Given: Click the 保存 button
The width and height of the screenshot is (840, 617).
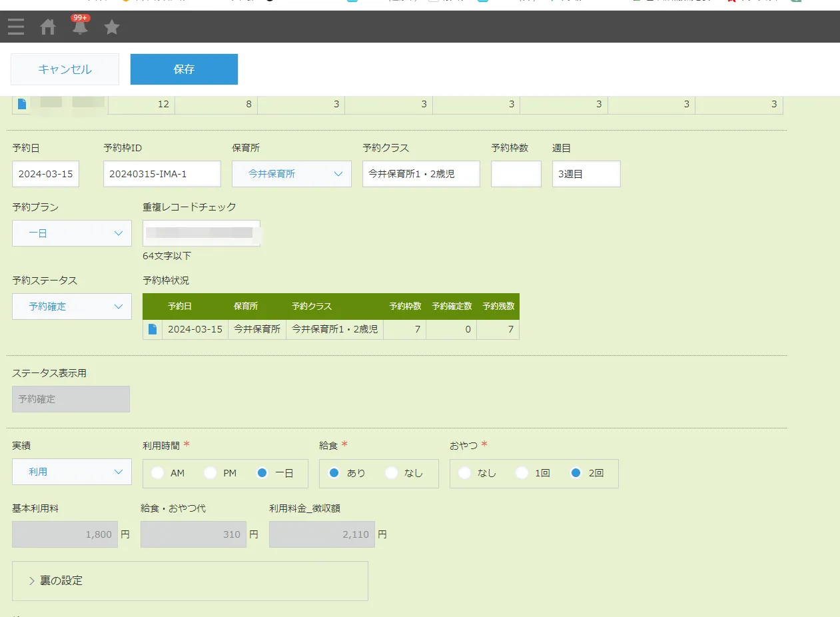Looking at the screenshot, I should tap(184, 69).
